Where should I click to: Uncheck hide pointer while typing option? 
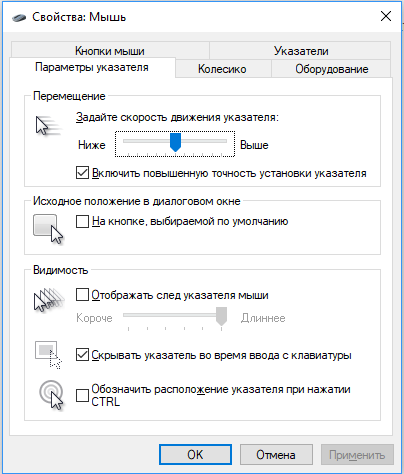coord(82,355)
